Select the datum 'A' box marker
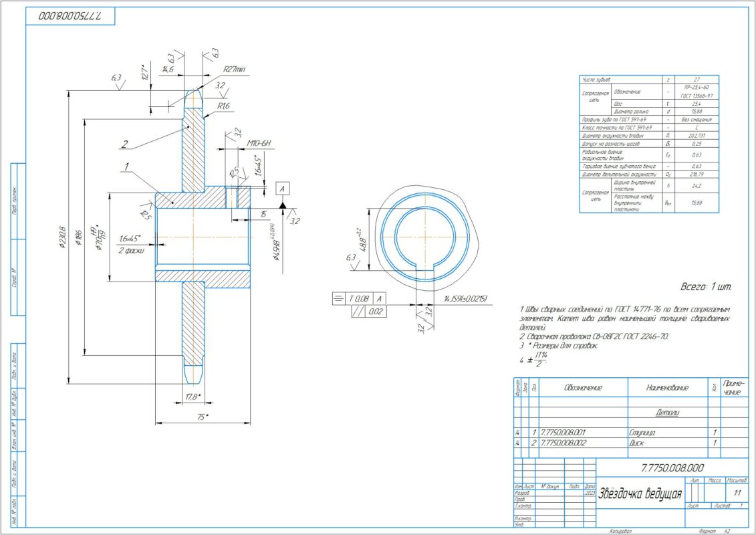The image size is (756, 535). 283,190
